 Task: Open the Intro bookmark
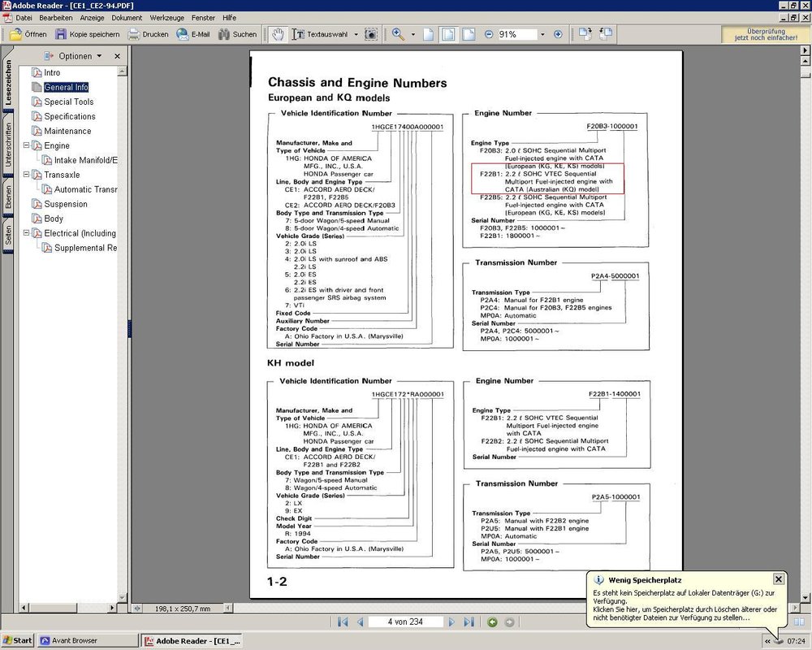[52, 72]
